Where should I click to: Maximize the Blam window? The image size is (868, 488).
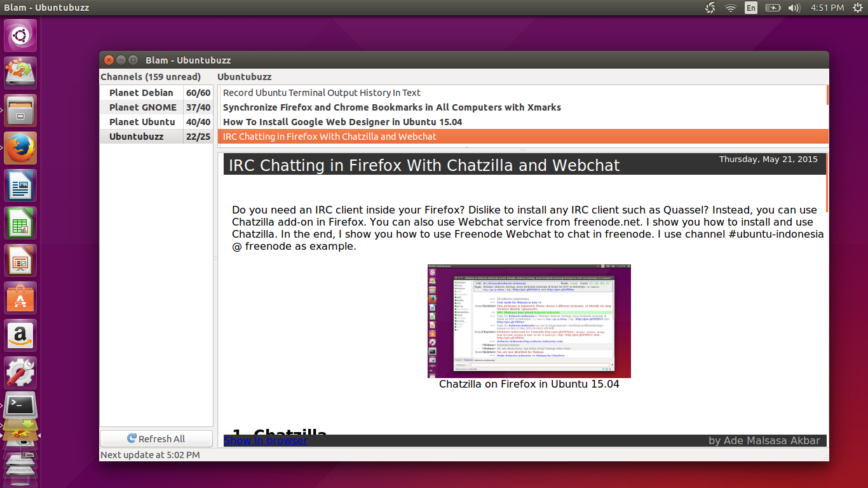[133, 60]
